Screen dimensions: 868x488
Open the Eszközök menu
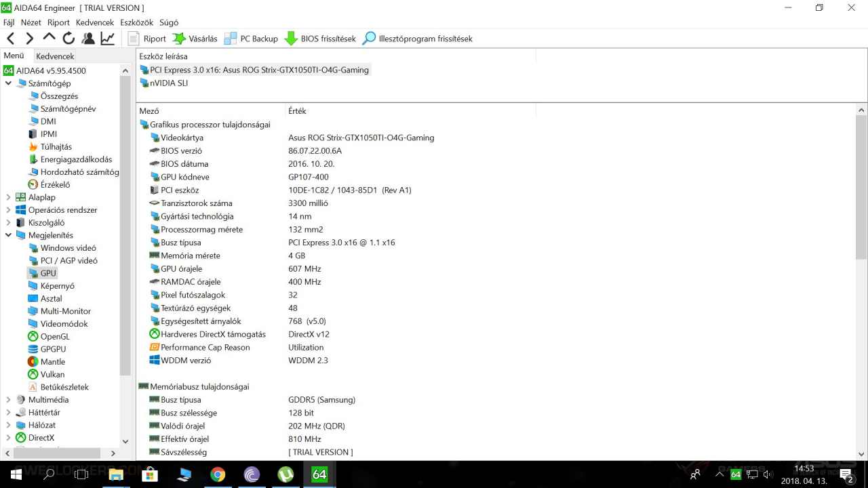(137, 22)
